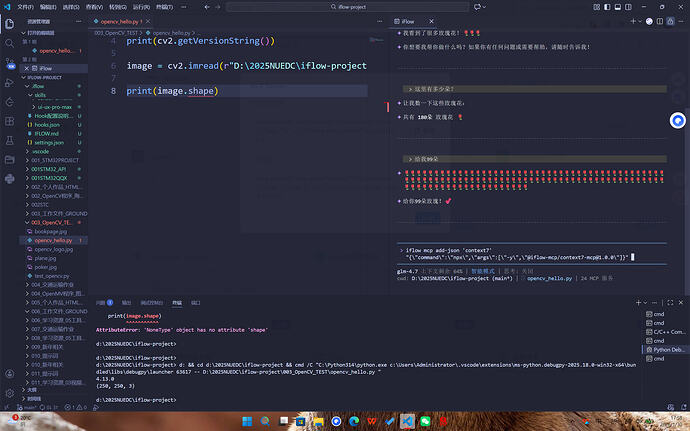Screen dimensions: 690x431
Task: Switch to the 问题 panel tab
Action: click(x=101, y=301)
